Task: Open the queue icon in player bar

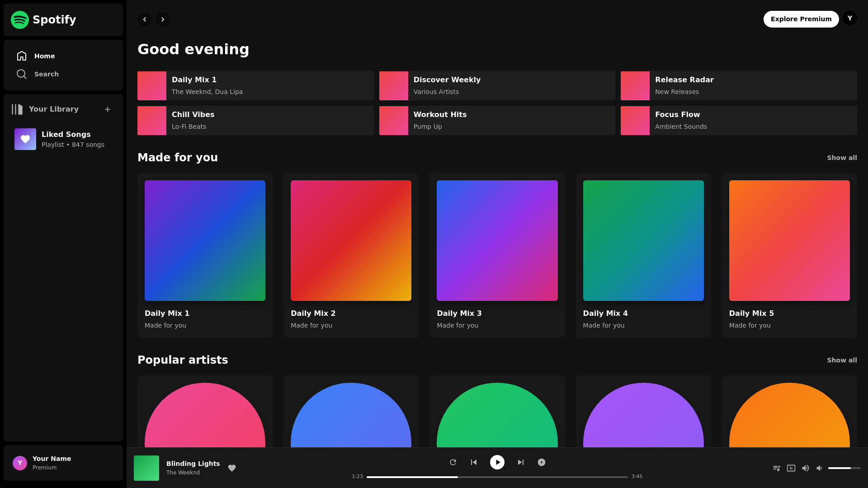Action: pyautogui.click(x=777, y=468)
